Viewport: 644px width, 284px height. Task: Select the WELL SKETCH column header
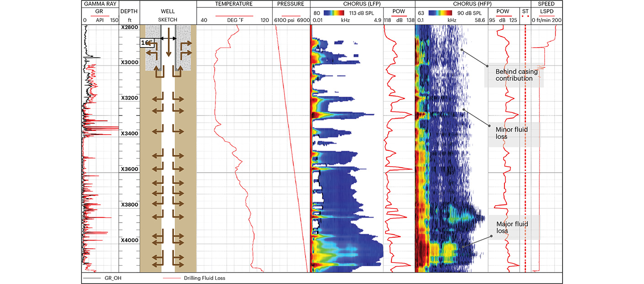[168, 15]
